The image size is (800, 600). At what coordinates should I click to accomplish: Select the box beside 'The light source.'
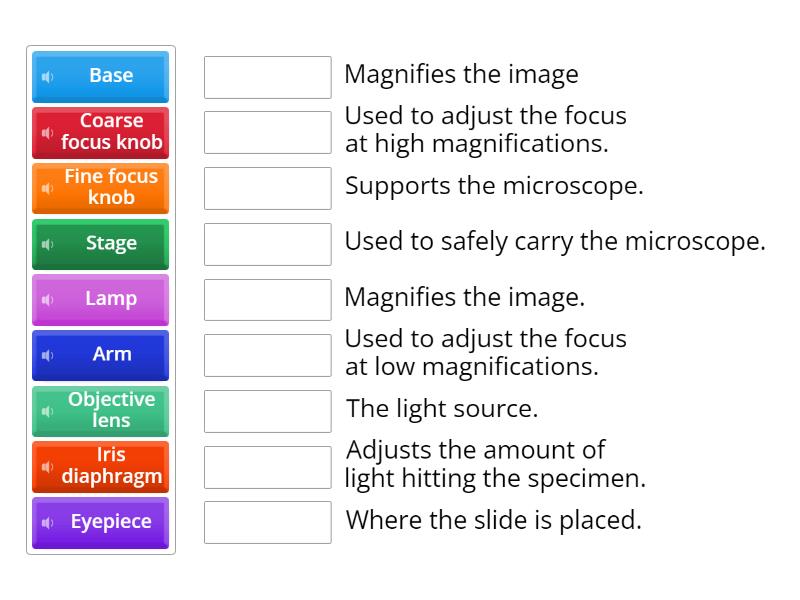pyautogui.click(x=266, y=410)
